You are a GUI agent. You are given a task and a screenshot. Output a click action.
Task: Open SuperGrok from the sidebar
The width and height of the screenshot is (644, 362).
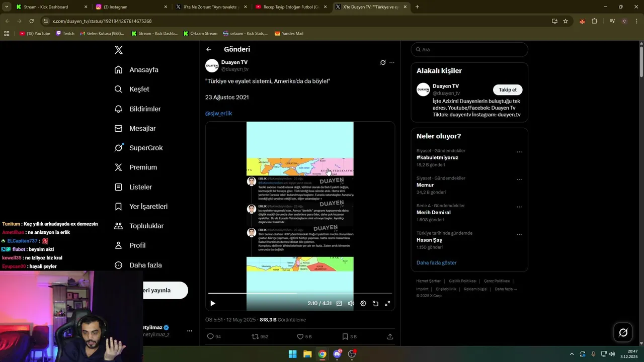click(x=138, y=148)
